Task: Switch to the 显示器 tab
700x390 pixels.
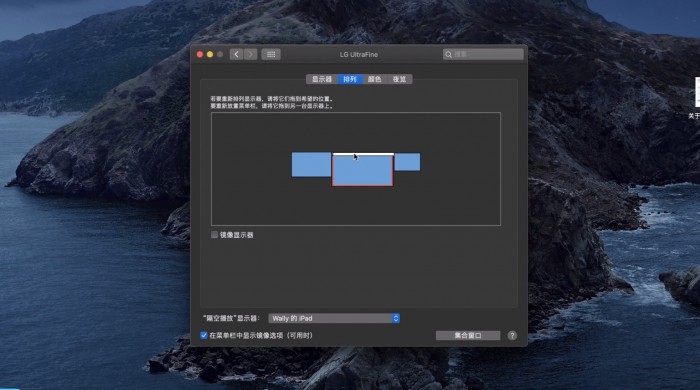Action: point(322,79)
